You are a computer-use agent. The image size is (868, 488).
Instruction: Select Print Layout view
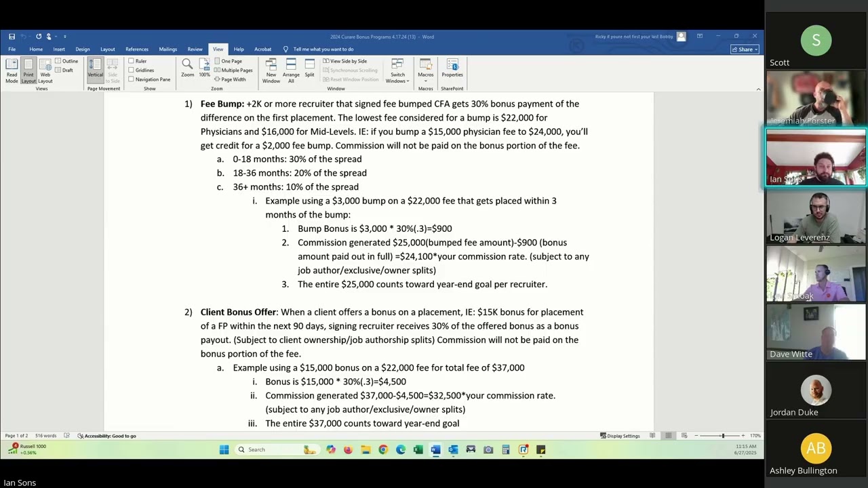28,71
